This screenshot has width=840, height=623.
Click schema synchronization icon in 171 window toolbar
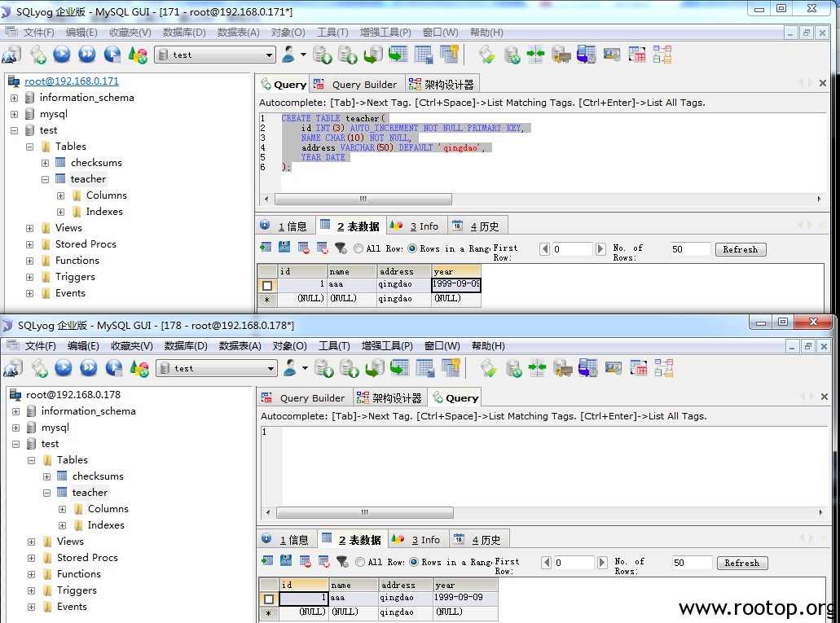pyautogui.click(x=535, y=55)
